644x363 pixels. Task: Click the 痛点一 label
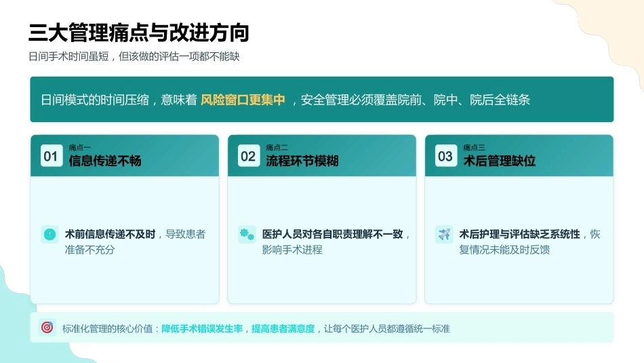click(80, 147)
